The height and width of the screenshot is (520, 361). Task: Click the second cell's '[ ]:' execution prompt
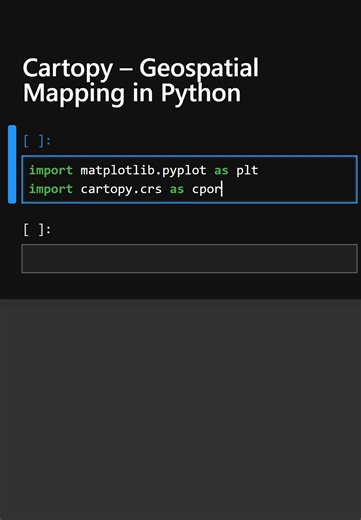tap(37, 230)
